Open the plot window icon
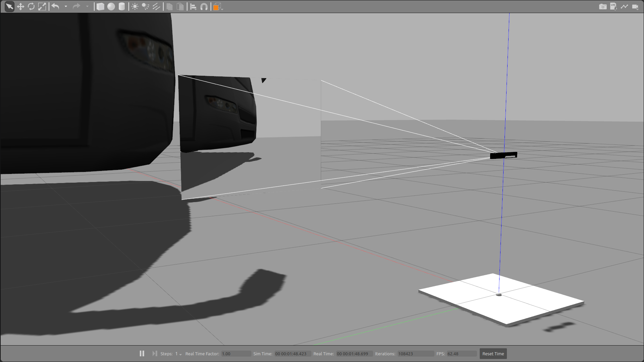The height and width of the screenshot is (362, 644). 624,7
